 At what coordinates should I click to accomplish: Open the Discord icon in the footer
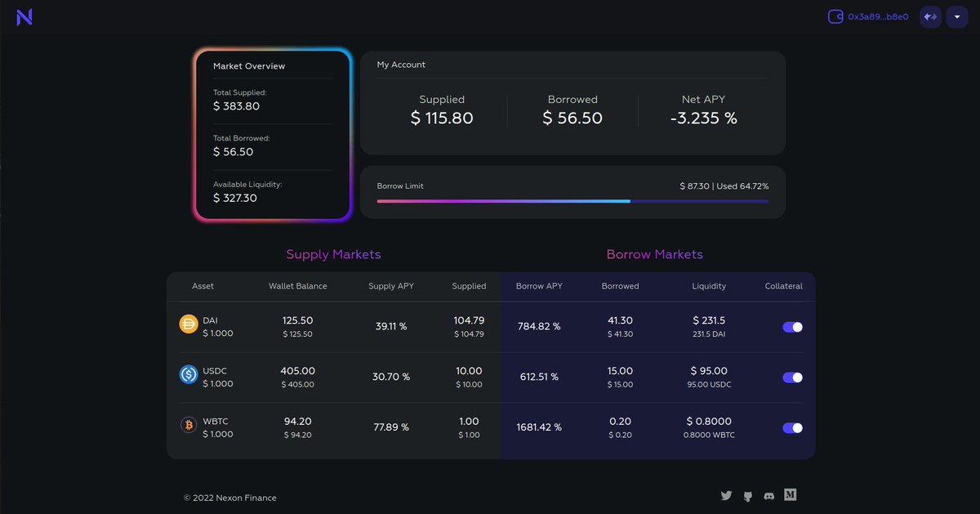point(768,494)
